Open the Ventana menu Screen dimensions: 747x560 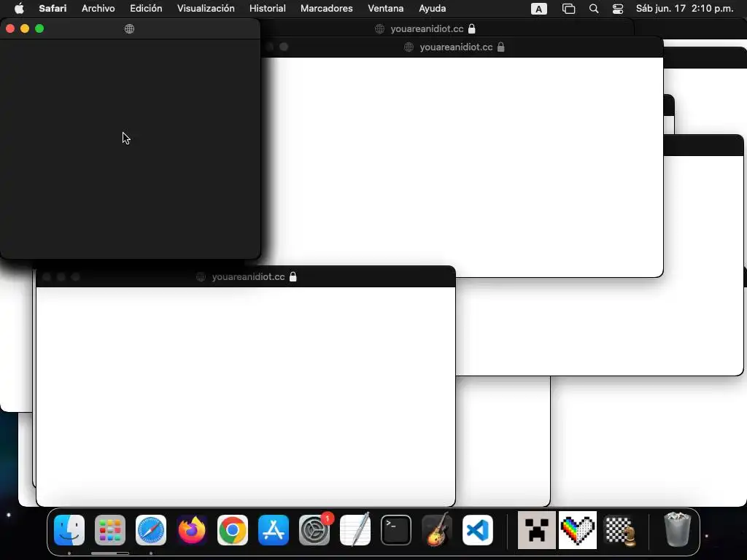pyautogui.click(x=385, y=8)
